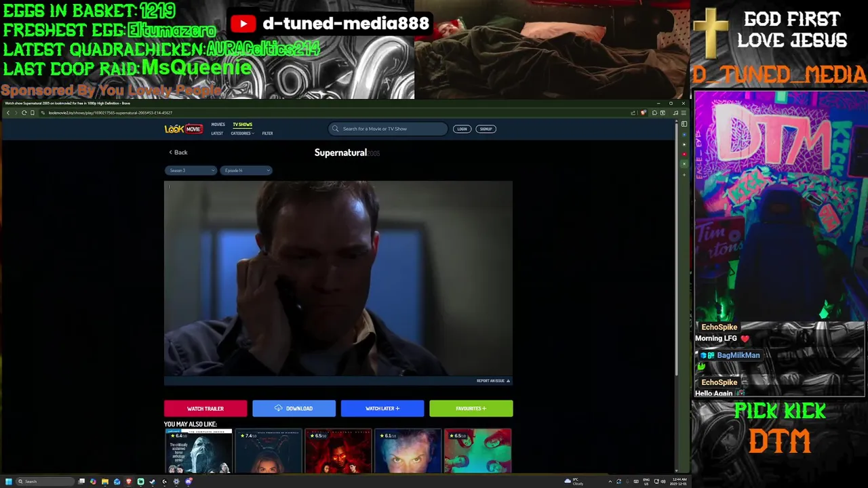
Task: Open volume control in system tray
Action: pyautogui.click(x=663, y=481)
